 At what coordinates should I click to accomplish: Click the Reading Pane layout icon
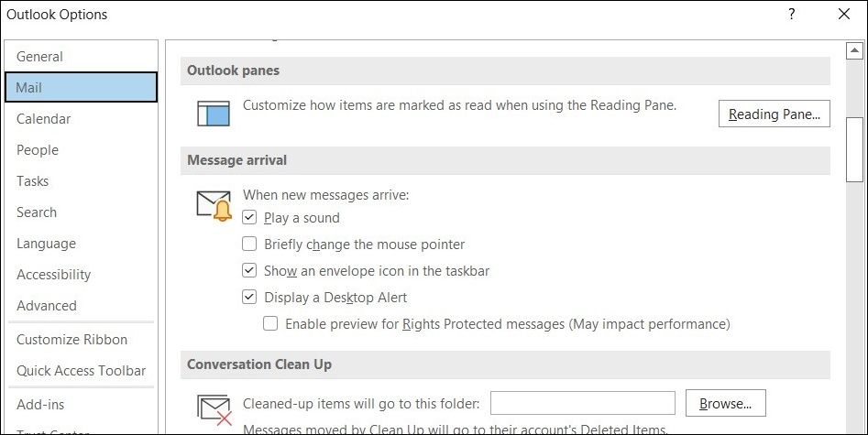click(213, 114)
